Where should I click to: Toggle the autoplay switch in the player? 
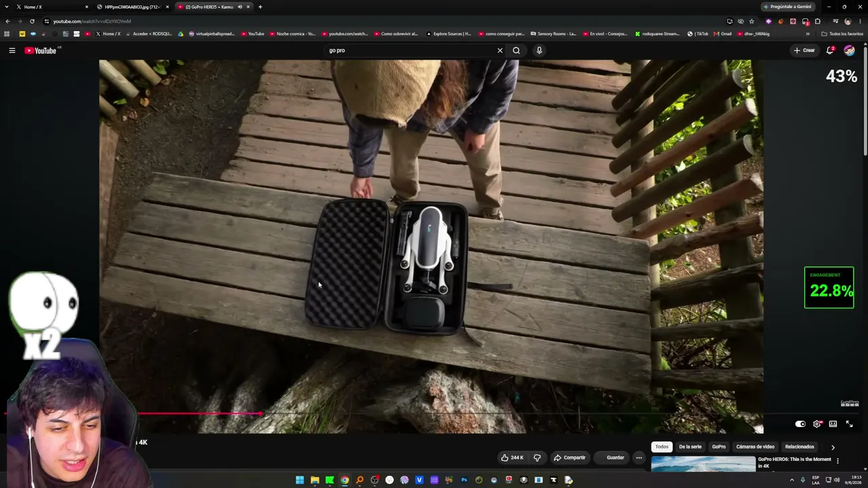point(800,424)
